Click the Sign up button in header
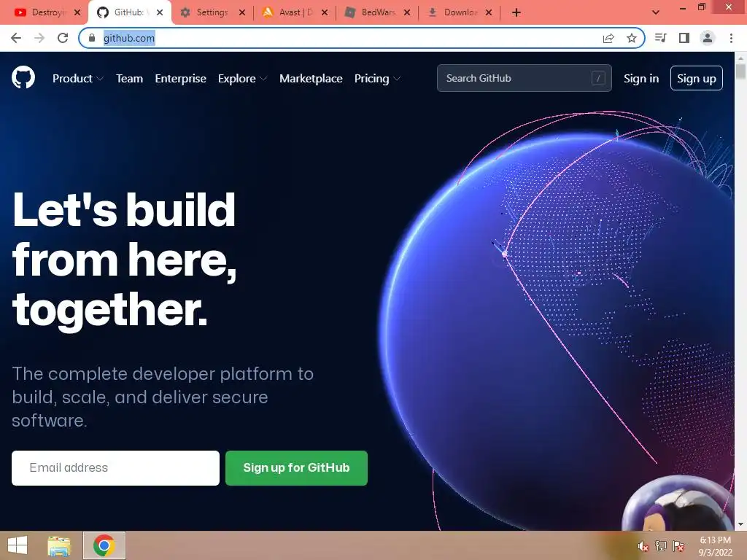The image size is (747, 560). [x=697, y=78]
